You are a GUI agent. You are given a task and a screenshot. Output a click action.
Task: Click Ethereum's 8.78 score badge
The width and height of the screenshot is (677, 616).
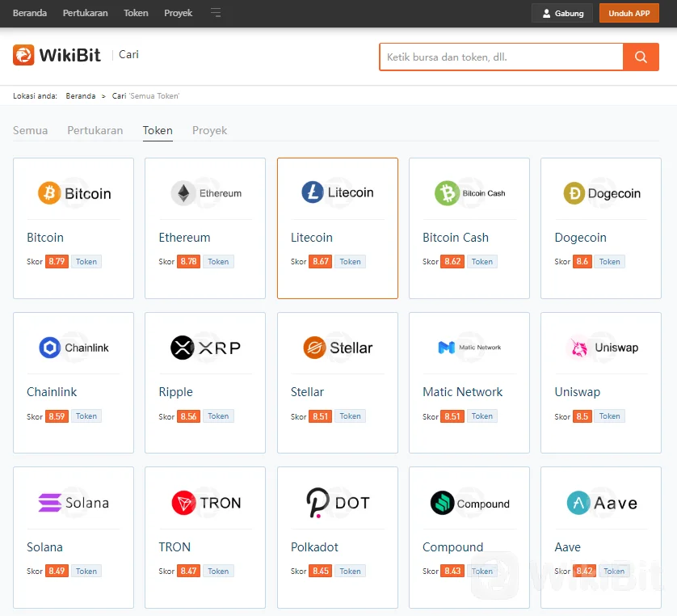pos(189,261)
